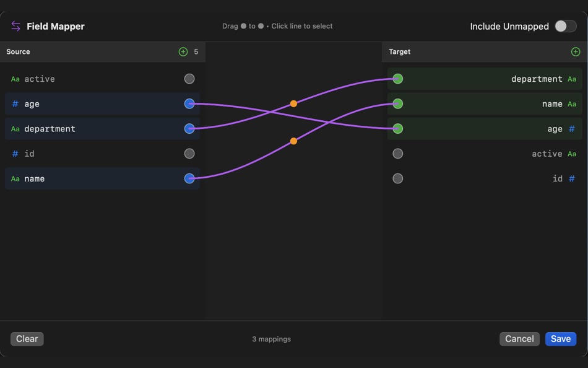This screenshot has width=588, height=368.
Task: Click the green connector dot for target 'age'
Action: pos(398,129)
